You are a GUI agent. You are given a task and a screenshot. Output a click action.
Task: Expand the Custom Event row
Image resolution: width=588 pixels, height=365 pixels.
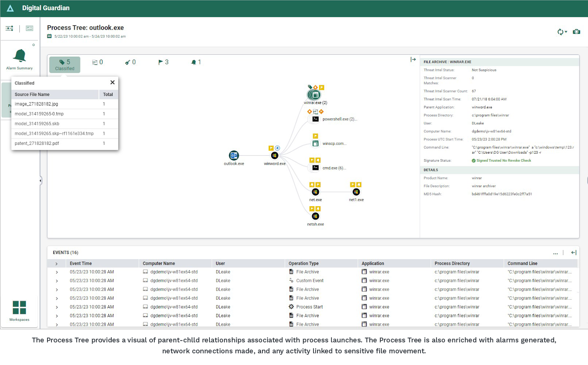[57, 281]
